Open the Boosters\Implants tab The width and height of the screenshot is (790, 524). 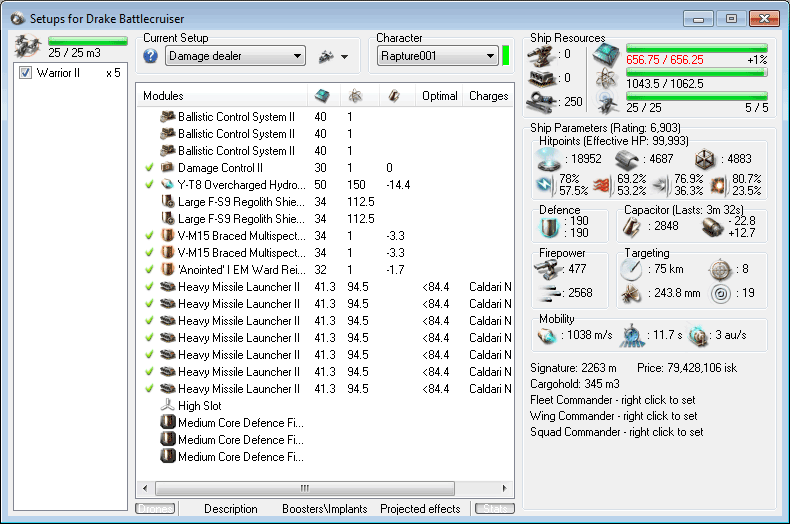[x=324, y=509]
